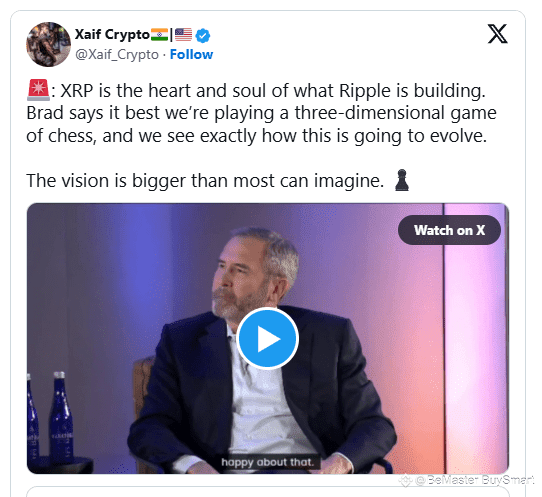Click the X logo icon
Viewport: 542px width, 497px height.
click(x=497, y=34)
